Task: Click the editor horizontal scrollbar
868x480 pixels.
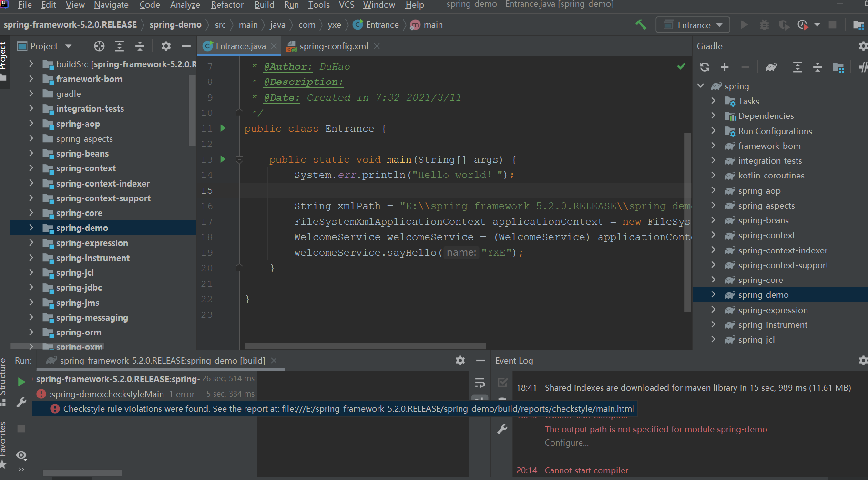Action: pyautogui.click(x=365, y=345)
